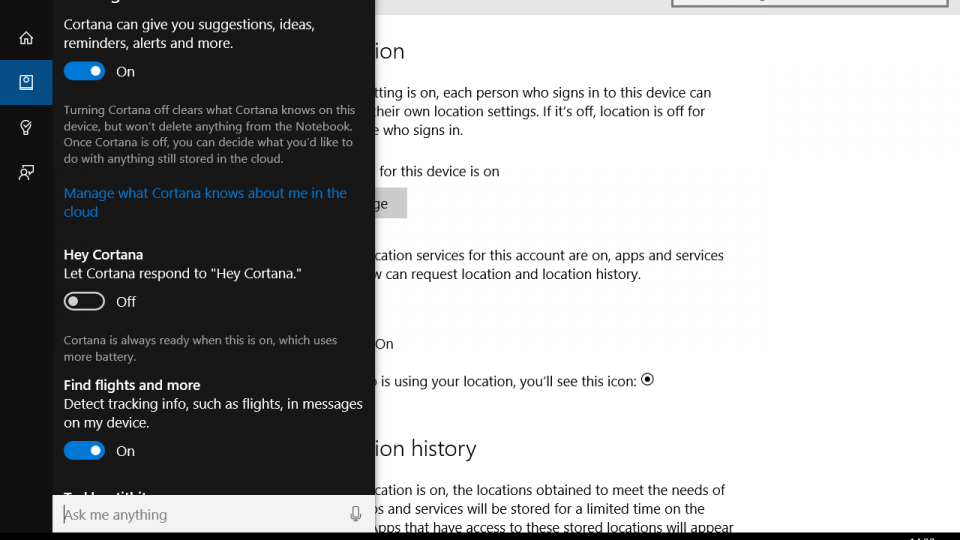Screen dimensions: 960x540
Task: Enable the Hey Cortana toggle
Action: click(x=84, y=301)
